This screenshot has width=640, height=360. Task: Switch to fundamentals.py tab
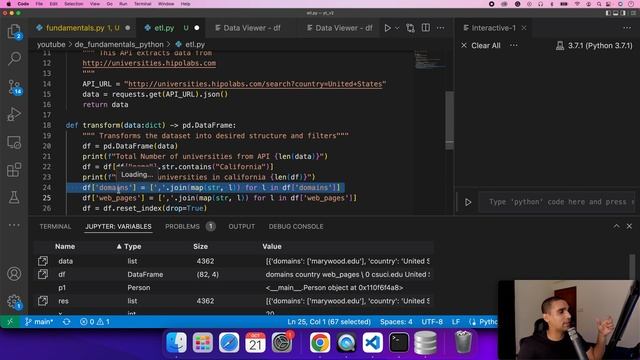pyautogui.click(x=82, y=28)
